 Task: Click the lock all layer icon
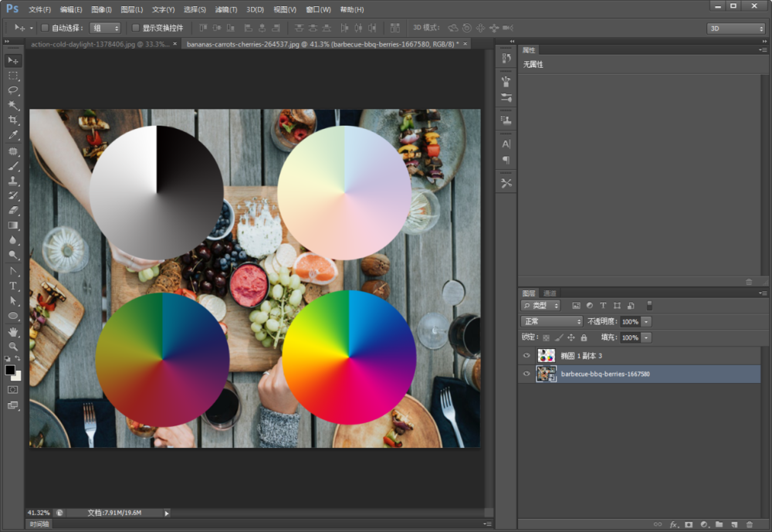click(584, 338)
